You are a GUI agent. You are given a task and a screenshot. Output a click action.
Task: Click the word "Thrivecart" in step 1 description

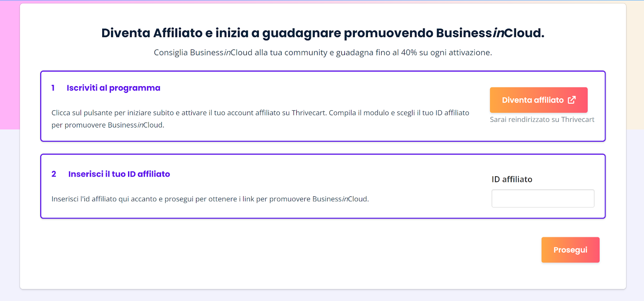click(x=308, y=113)
